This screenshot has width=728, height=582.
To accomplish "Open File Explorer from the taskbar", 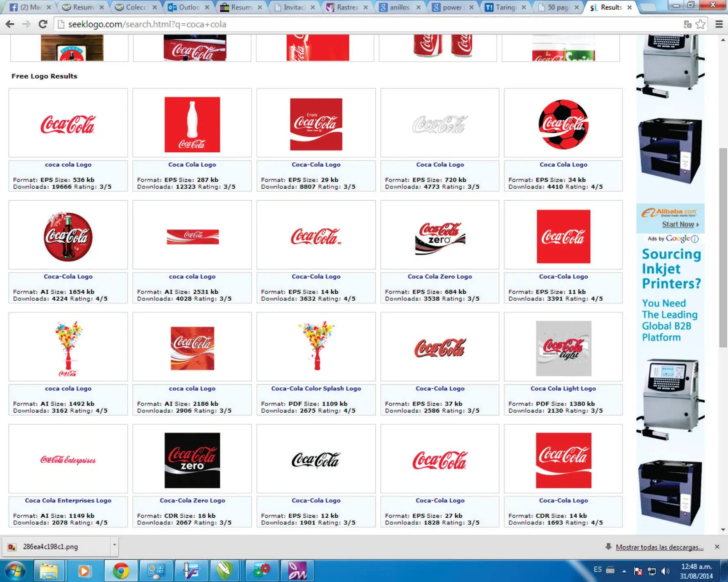I will pyautogui.click(x=49, y=571).
